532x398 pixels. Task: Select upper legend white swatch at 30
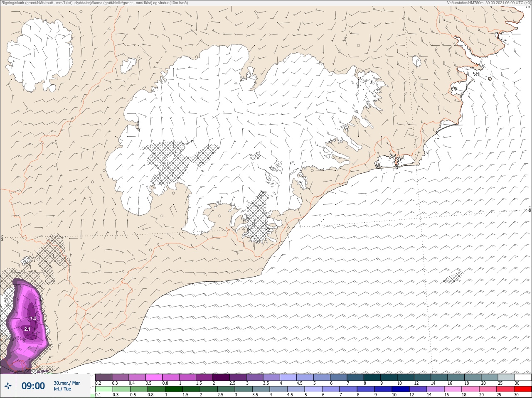coord(523,377)
